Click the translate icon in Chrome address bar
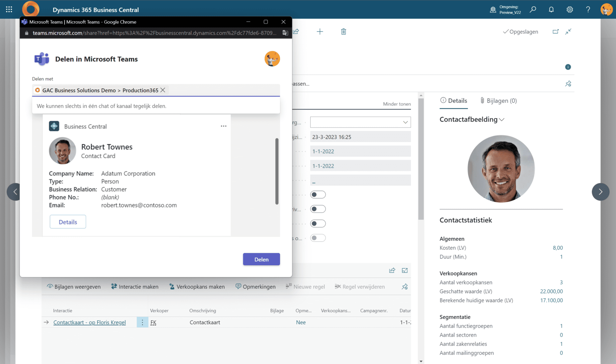Screen dimensions: 616x364 [x=285, y=33]
